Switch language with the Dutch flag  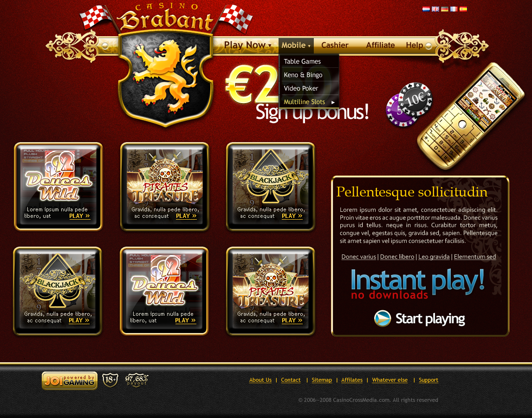point(426,9)
